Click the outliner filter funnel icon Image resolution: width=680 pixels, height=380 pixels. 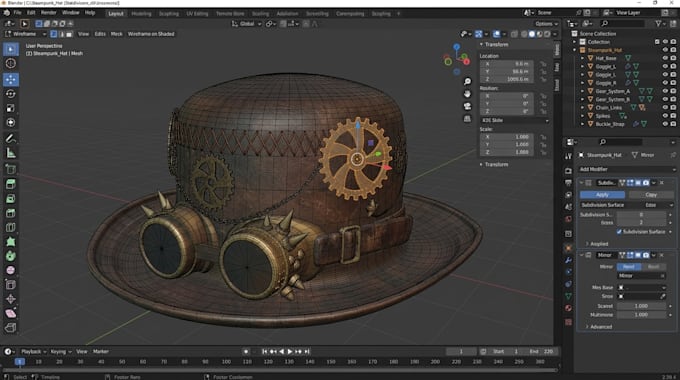point(658,23)
